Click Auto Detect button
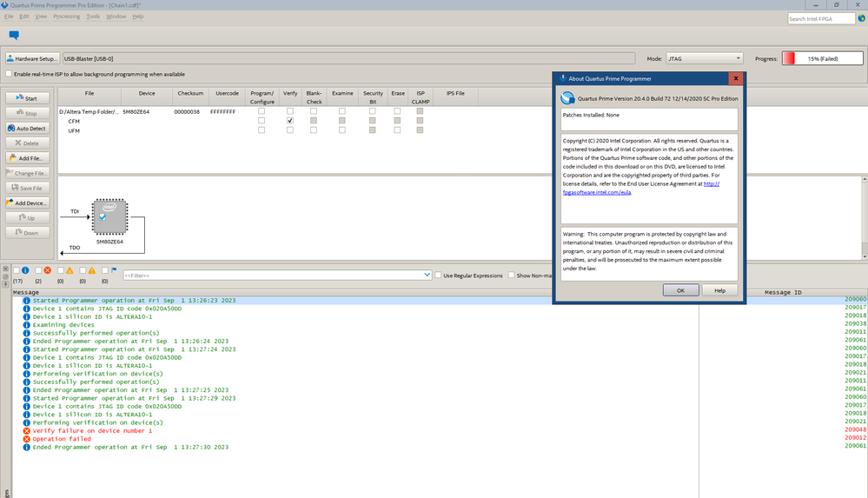 pos(28,128)
